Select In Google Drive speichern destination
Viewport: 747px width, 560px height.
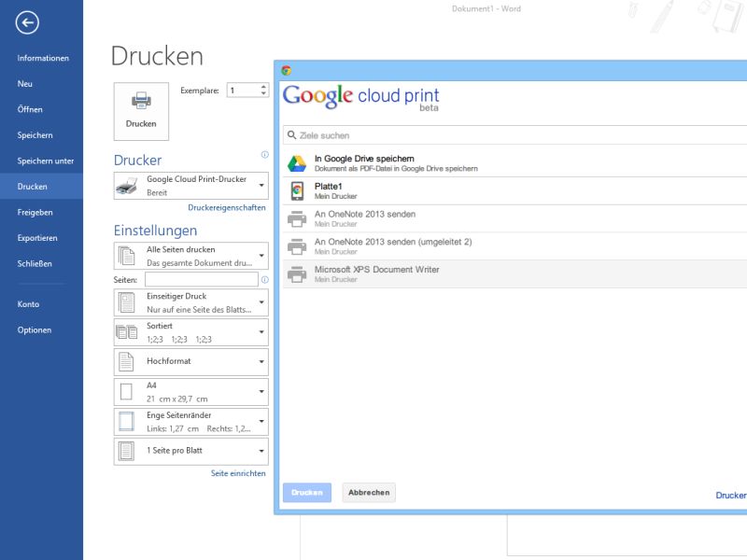[515, 163]
